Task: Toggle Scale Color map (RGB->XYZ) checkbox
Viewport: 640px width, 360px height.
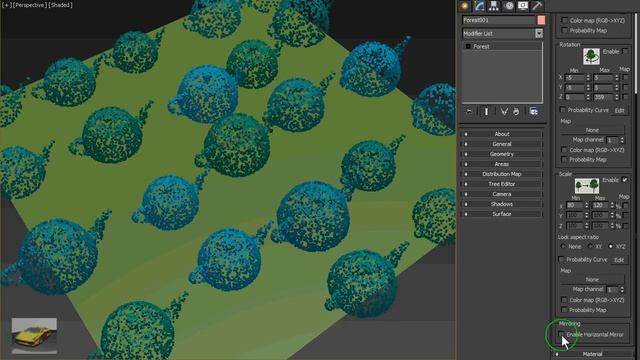Action: point(564,300)
